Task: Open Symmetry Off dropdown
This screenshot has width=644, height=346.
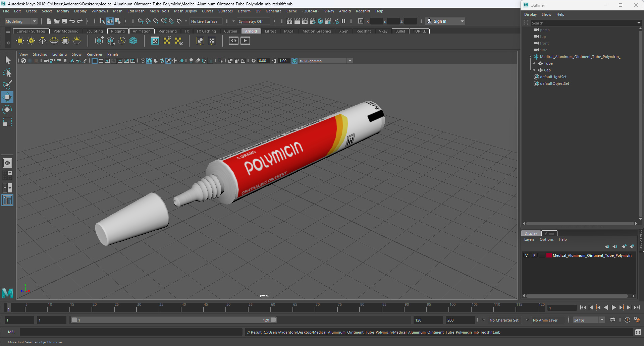Action: click(254, 21)
